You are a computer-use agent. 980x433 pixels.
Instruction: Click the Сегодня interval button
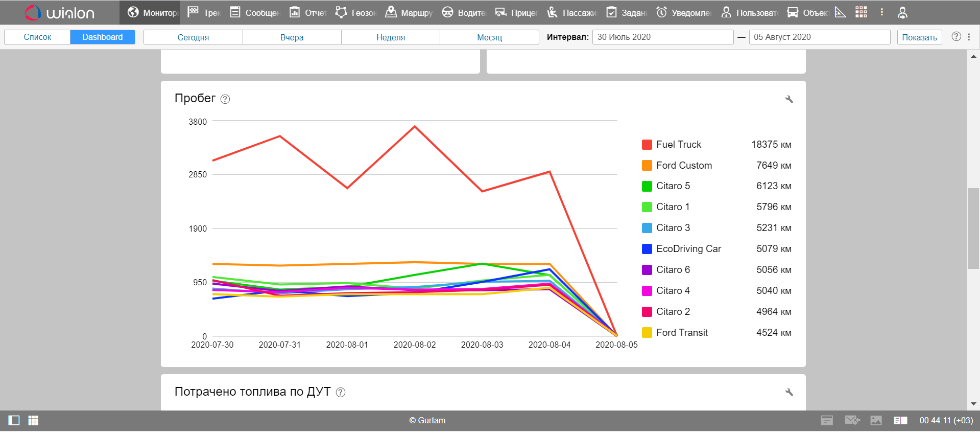coord(193,37)
